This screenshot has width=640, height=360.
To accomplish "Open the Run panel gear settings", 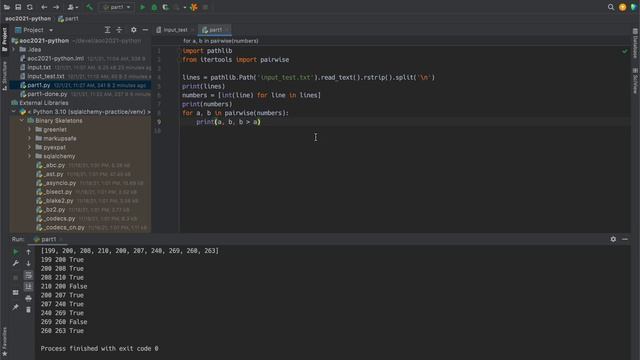I will [613, 239].
